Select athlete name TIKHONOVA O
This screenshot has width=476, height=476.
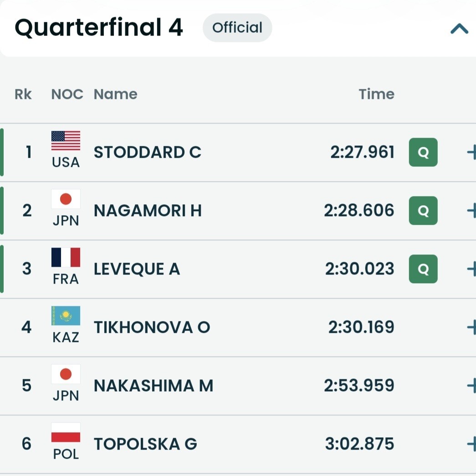(152, 327)
